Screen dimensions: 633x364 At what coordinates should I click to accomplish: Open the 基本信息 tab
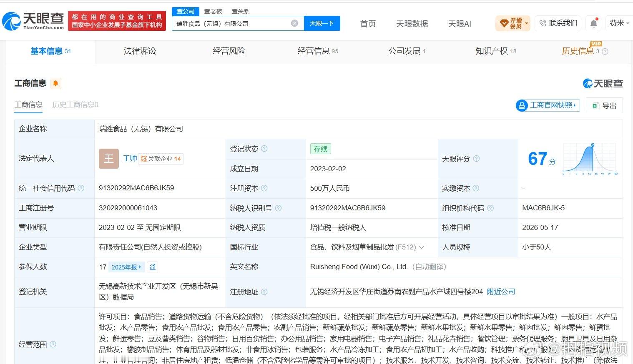point(50,51)
